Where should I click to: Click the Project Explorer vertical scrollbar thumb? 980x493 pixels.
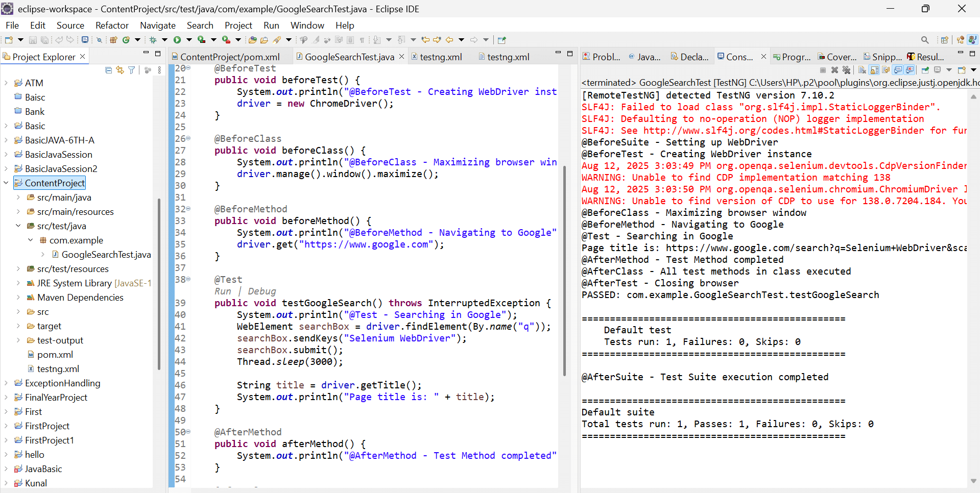point(159,283)
